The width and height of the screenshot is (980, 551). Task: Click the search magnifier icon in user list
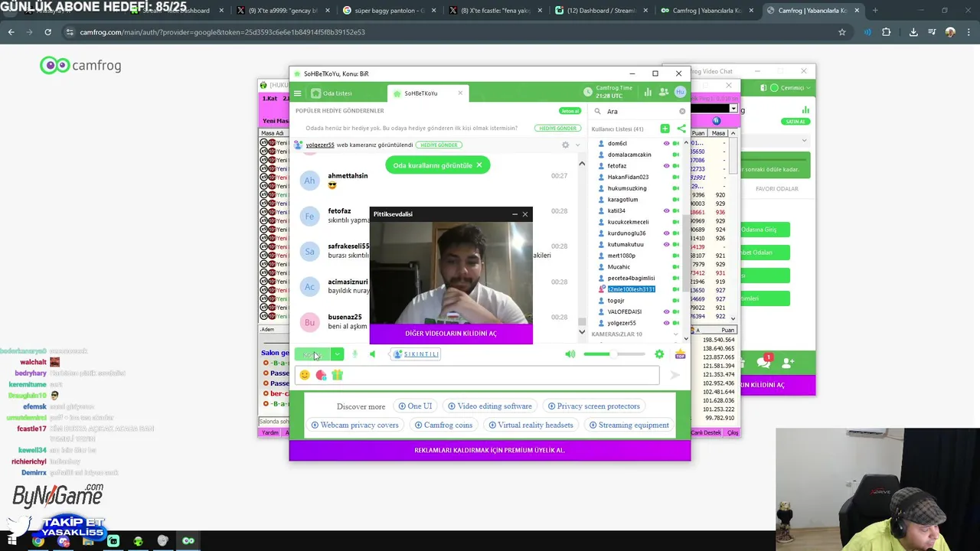[598, 111]
